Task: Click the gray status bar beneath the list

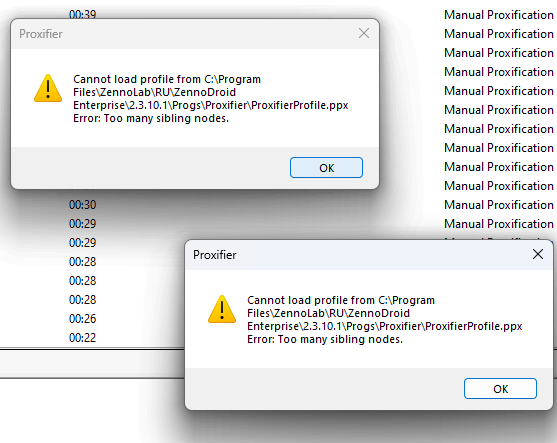Action: pyautogui.click(x=92, y=364)
